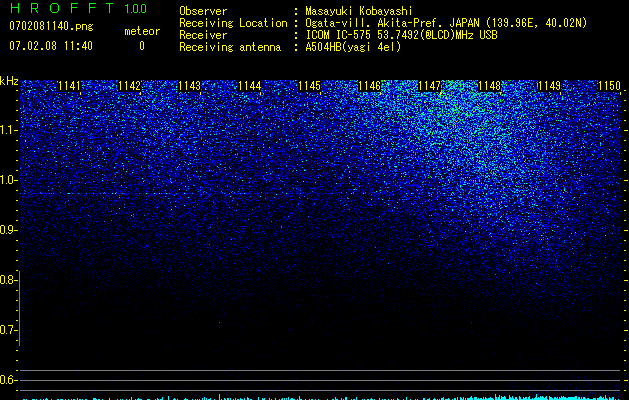
Task: Click the 1.1 kHz axis label
Action: [8, 130]
